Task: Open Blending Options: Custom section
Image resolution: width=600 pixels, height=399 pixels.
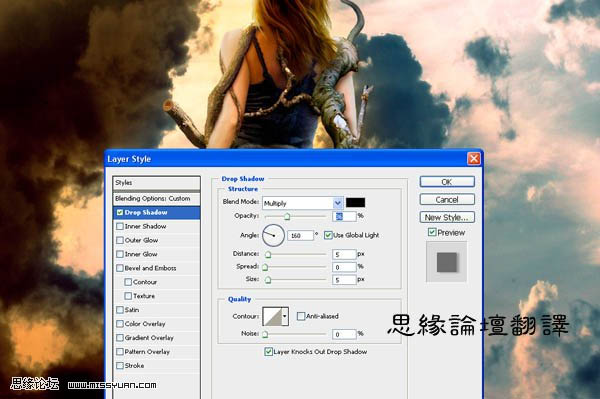Action: pos(157,199)
